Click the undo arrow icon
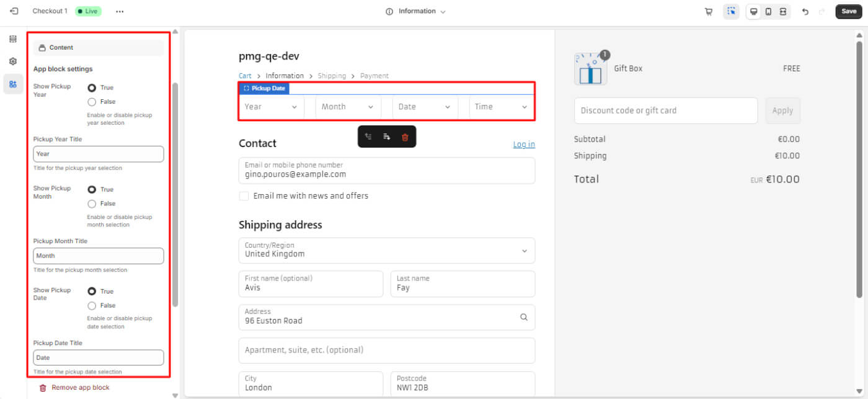This screenshot has height=399, width=868. (805, 11)
